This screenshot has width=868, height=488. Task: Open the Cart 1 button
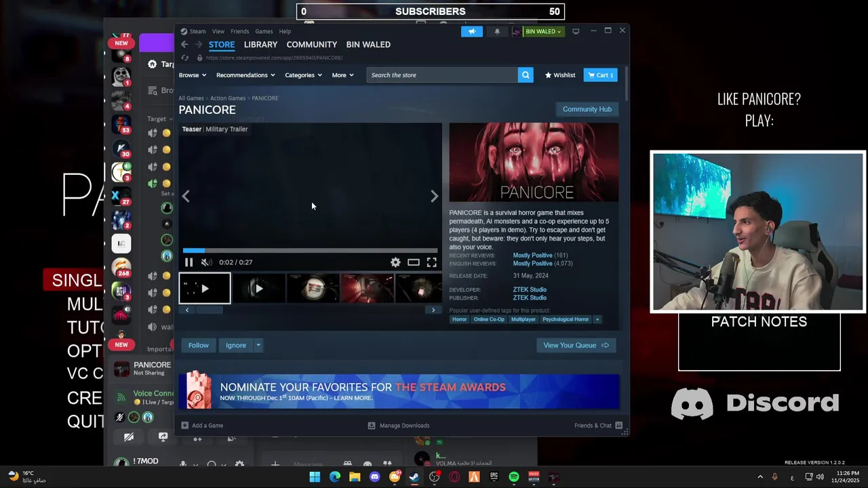tap(600, 75)
